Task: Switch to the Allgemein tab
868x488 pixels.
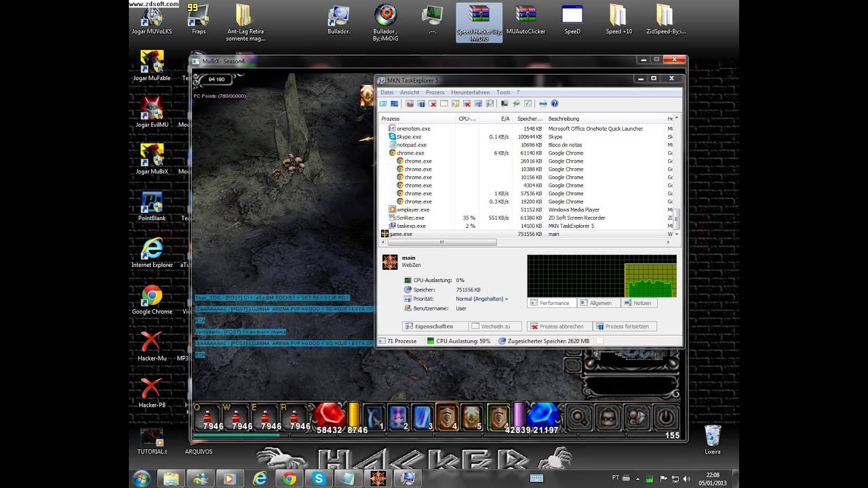Action: click(x=599, y=303)
